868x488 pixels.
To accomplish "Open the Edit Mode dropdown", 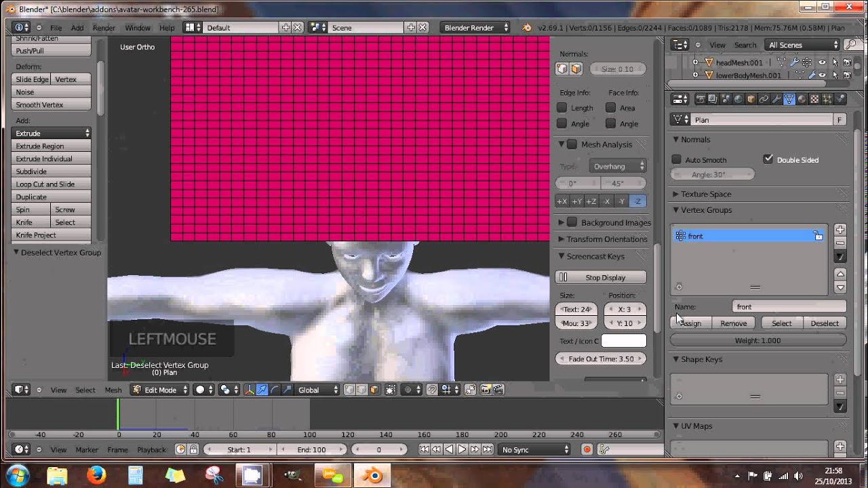I will tap(160, 390).
